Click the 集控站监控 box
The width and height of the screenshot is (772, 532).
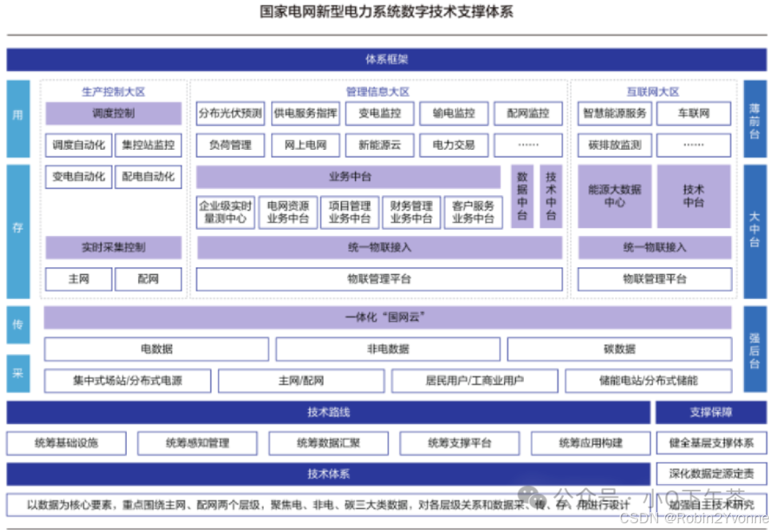148,145
